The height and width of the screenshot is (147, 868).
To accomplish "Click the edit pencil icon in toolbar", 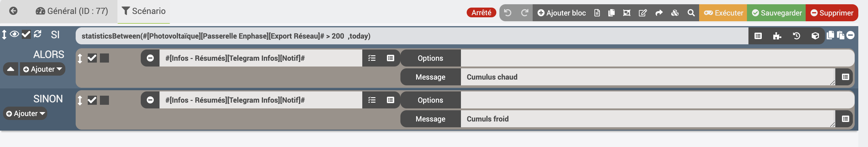I will tap(643, 13).
